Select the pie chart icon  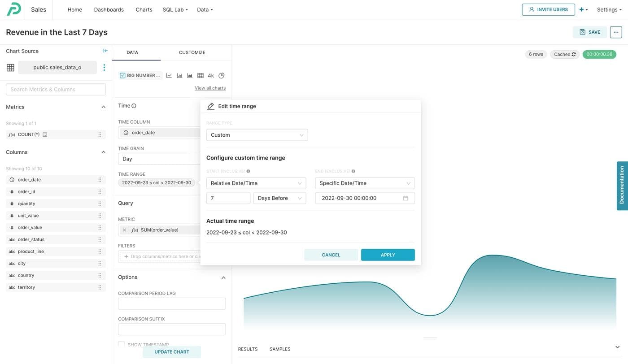point(222,76)
